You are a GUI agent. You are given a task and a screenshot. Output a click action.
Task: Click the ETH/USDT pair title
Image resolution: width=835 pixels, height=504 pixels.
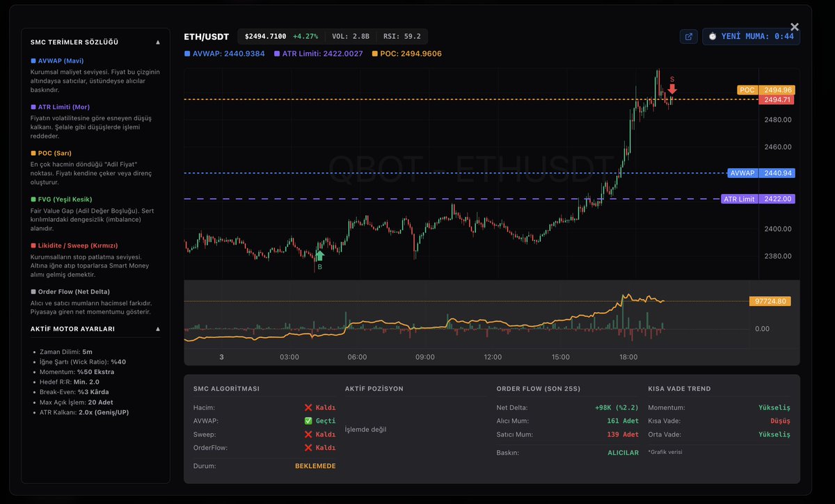click(207, 37)
